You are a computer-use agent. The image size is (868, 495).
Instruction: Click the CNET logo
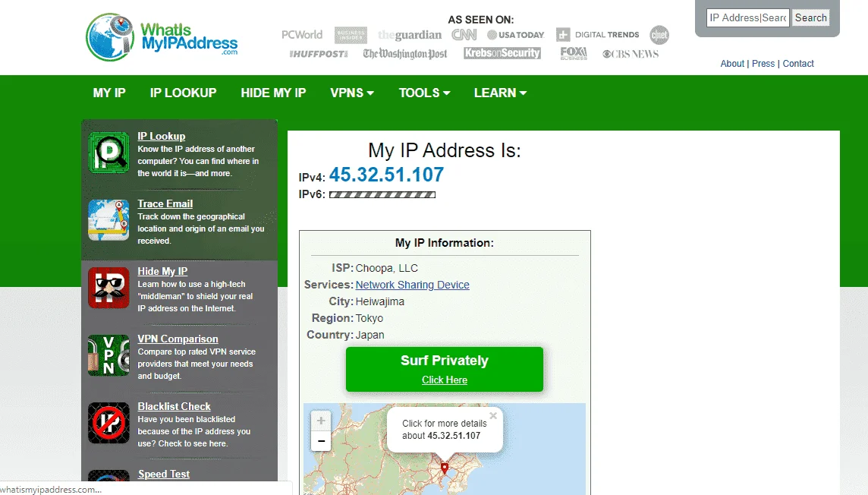pyautogui.click(x=659, y=35)
